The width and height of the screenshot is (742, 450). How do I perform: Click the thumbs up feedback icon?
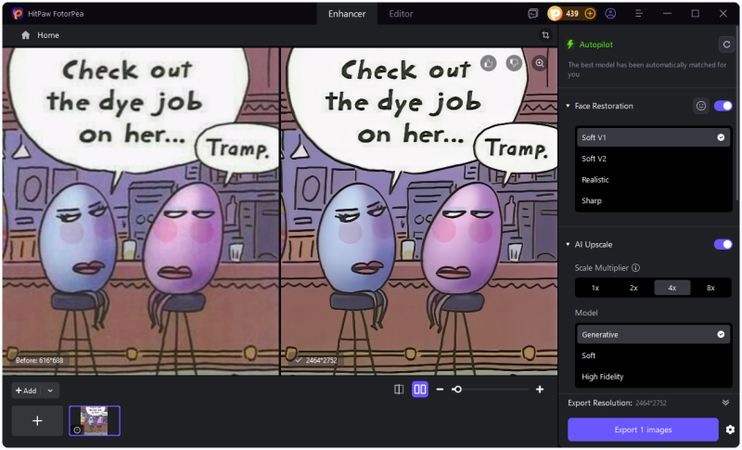click(488, 63)
